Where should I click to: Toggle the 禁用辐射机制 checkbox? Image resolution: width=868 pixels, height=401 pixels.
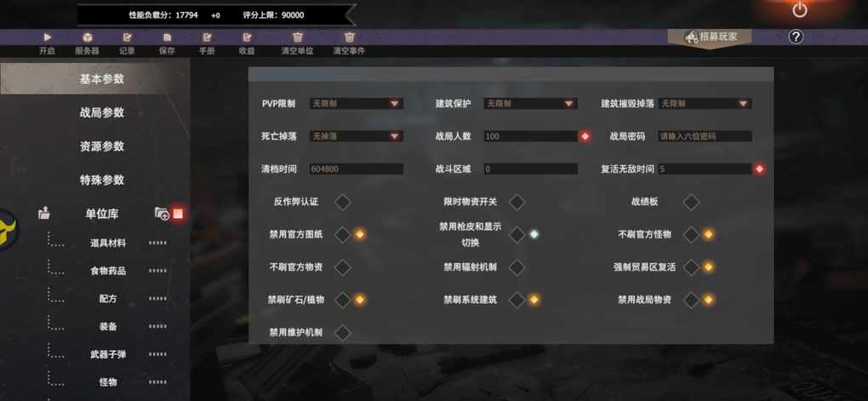point(517,267)
